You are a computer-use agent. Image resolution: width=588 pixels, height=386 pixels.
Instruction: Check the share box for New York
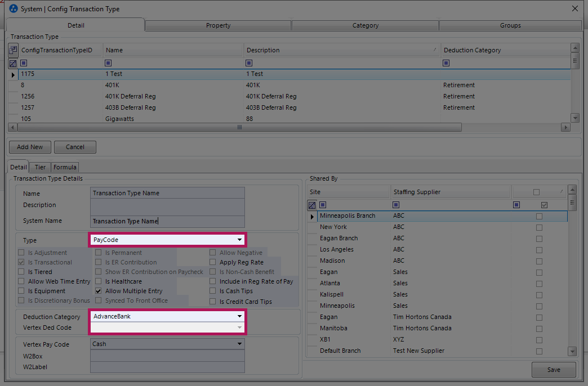click(x=539, y=227)
